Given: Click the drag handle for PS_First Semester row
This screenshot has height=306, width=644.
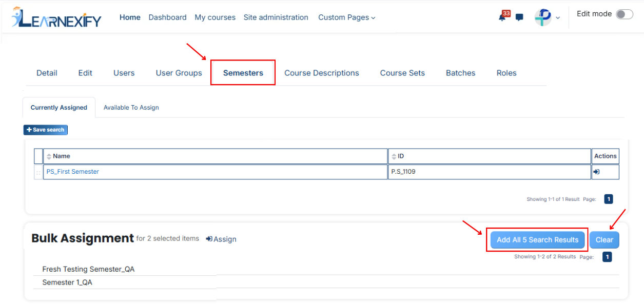Looking at the screenshot, I should [38, 173].
